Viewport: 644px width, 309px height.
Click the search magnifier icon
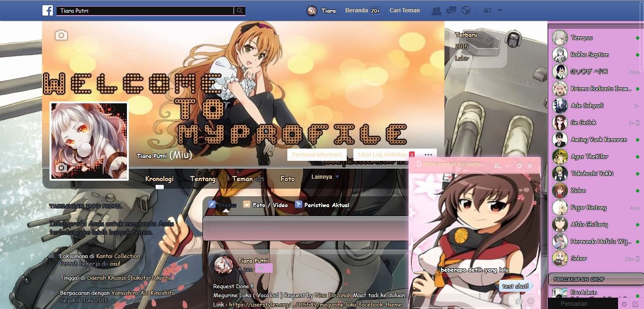coord(239,10)
